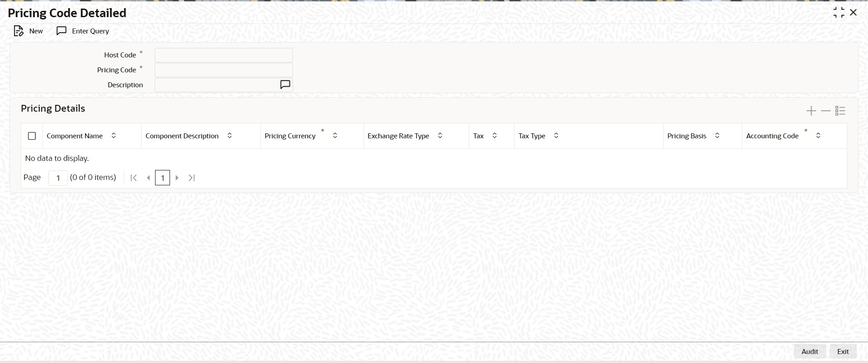
Task: Sort by Accounting Code
Action: tap(818, 136)
